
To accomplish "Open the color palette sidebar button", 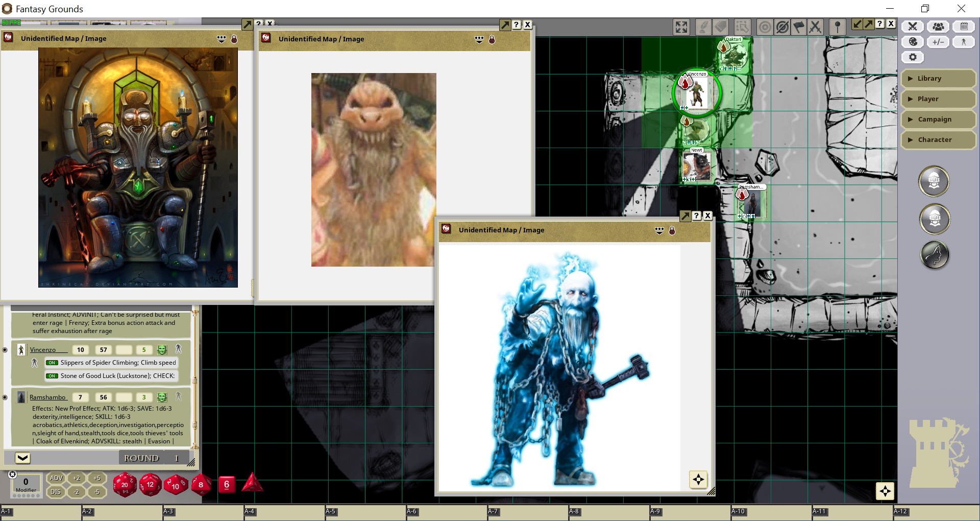I will tap(913, 42).
